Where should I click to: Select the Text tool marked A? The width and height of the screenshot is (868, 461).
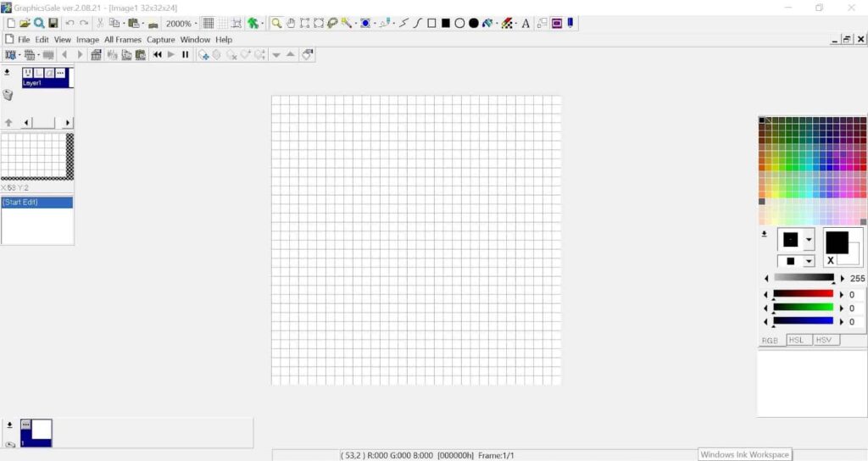click(x=526, y=23)
